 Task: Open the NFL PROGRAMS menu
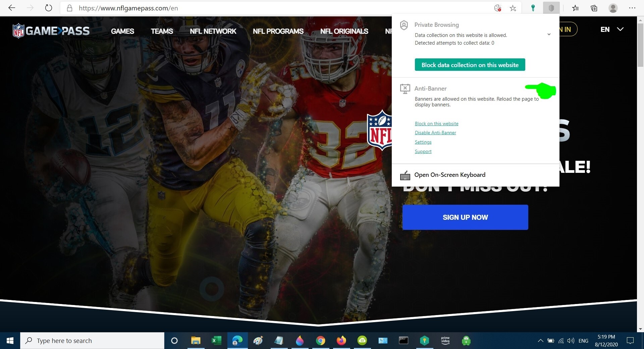(x=278, y=31)
